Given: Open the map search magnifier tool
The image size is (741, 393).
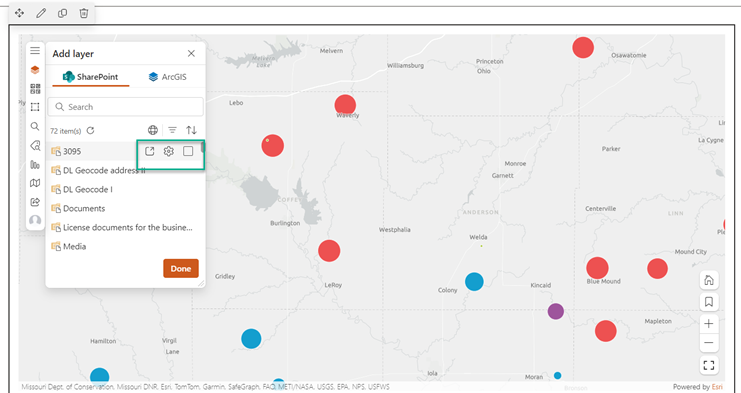Looking at the screenshot, I should [x=35, y=126].
